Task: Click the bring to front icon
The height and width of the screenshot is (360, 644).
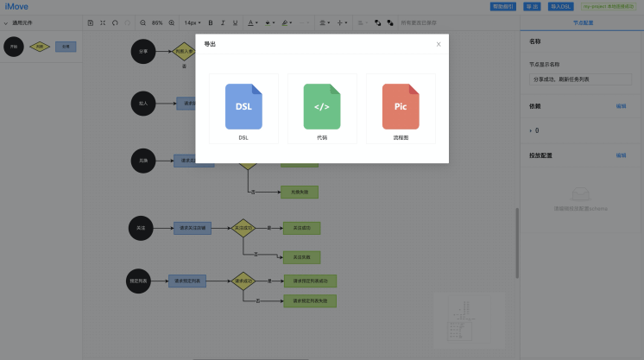Action: [378, 23]
